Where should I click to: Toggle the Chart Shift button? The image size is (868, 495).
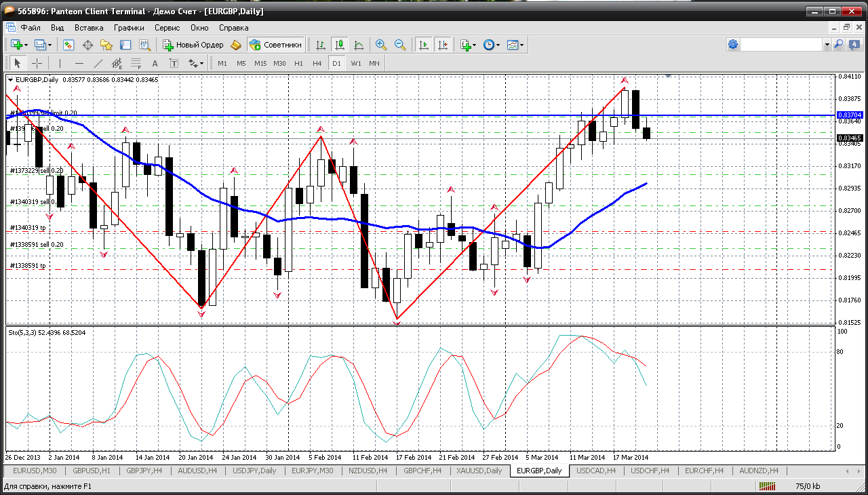click(x=443, y=45)
